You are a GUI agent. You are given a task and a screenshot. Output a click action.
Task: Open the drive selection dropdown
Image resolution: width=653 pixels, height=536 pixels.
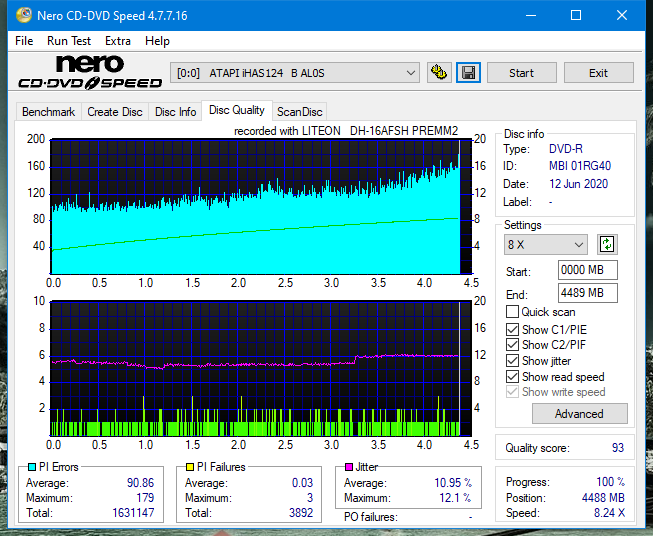(x=295, y=73)
